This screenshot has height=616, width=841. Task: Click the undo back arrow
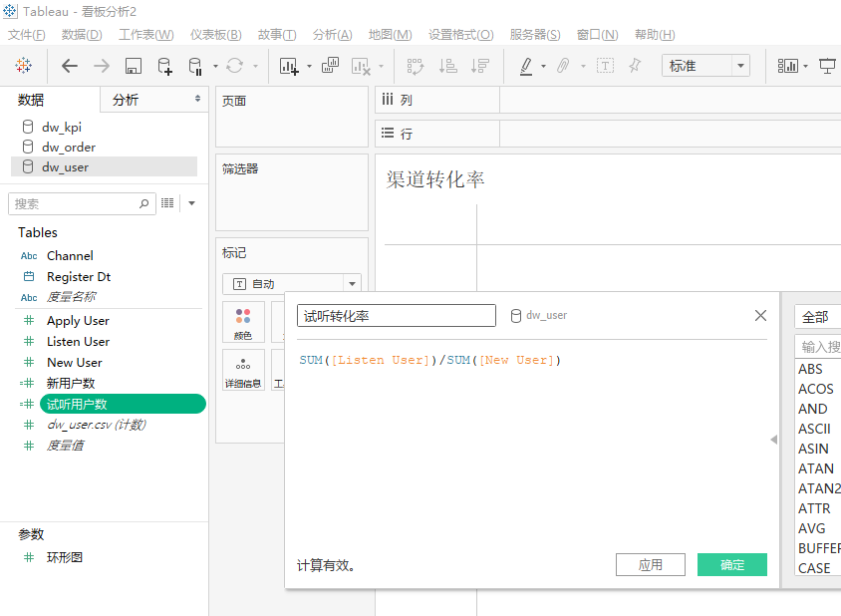pos(70,66)
